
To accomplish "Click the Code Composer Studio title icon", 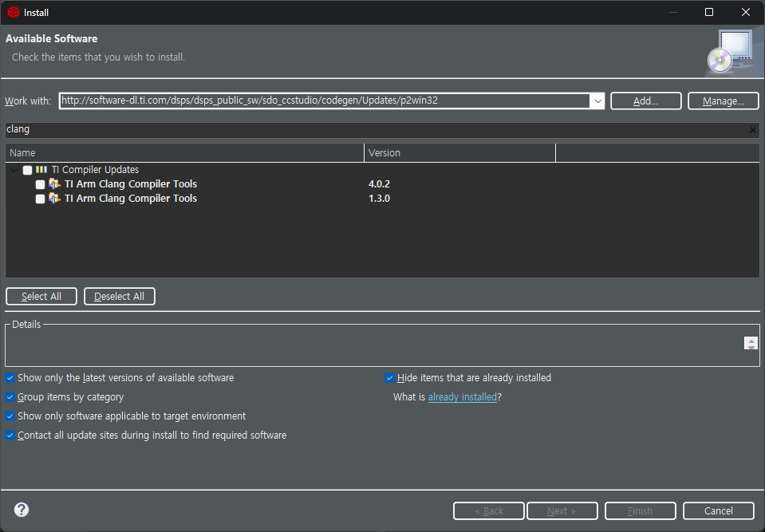I will click(x=14, y=12).
